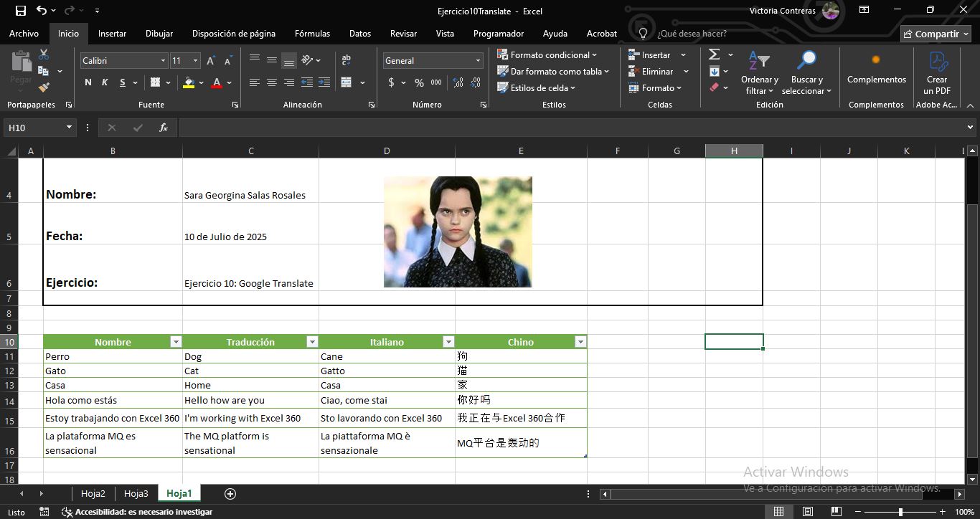
Task: Click the Percent Style icon
Action: point(419,82)
